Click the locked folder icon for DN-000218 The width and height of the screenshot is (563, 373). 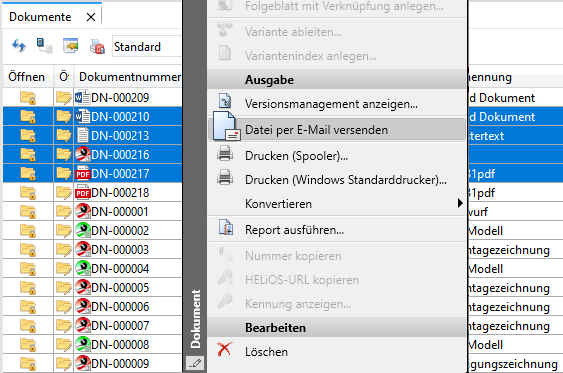click(x=28, y=193)
